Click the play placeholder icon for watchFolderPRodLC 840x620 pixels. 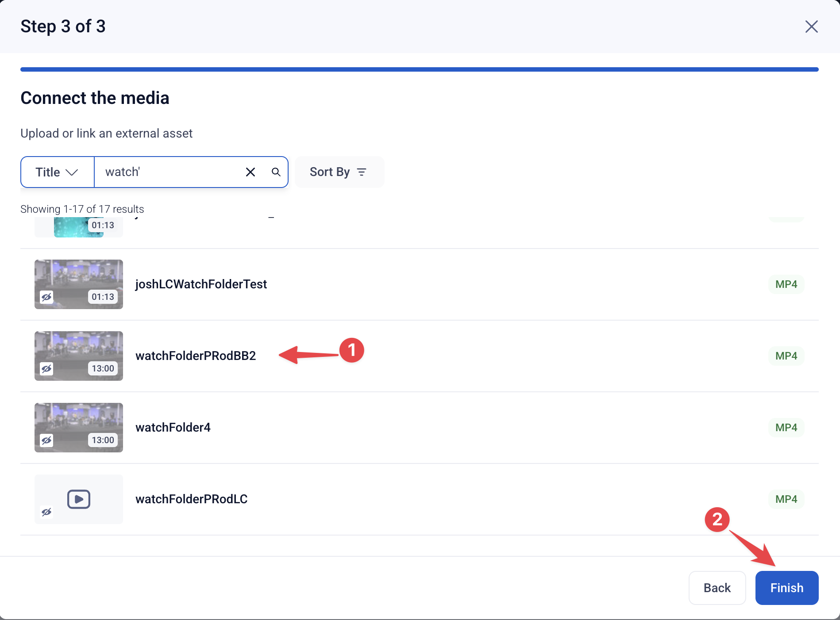click(x=79, y=499)
